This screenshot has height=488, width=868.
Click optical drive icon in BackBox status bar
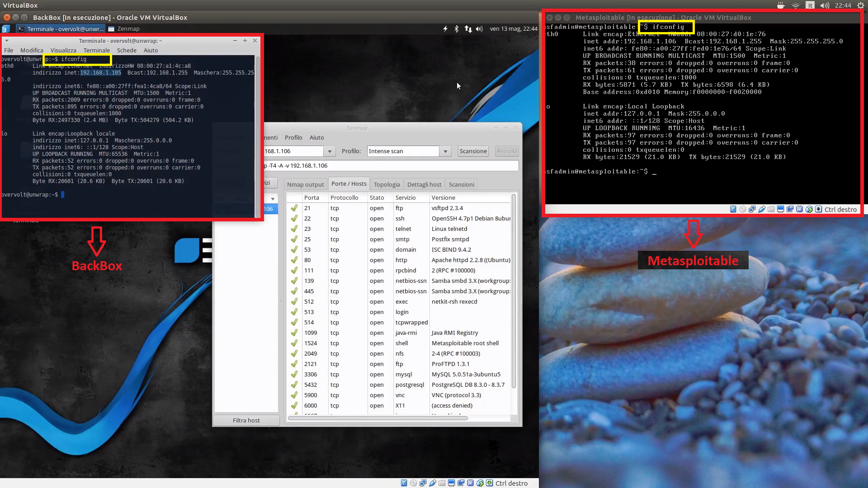pos(413,483)
